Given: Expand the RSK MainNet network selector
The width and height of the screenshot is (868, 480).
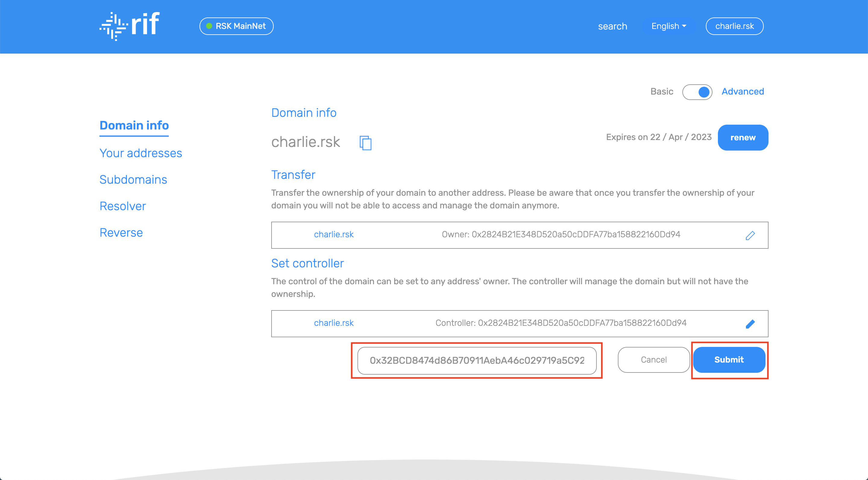Looking at the screenshot, I should (x=237, y=26).
